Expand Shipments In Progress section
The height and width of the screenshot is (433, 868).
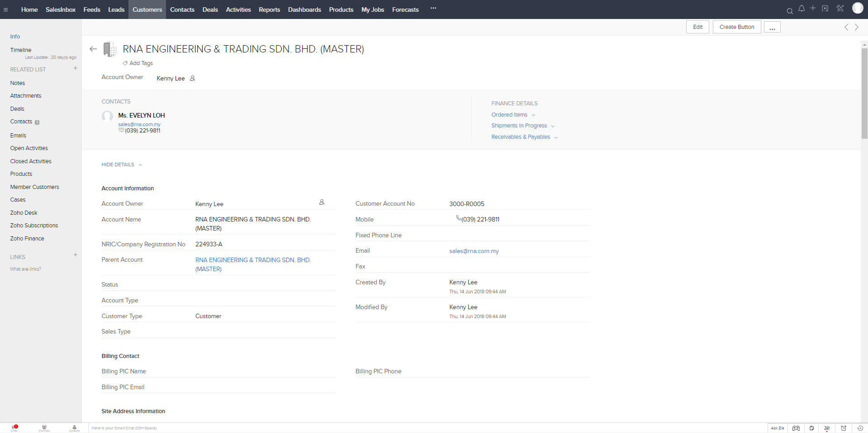tap(522, 126)
